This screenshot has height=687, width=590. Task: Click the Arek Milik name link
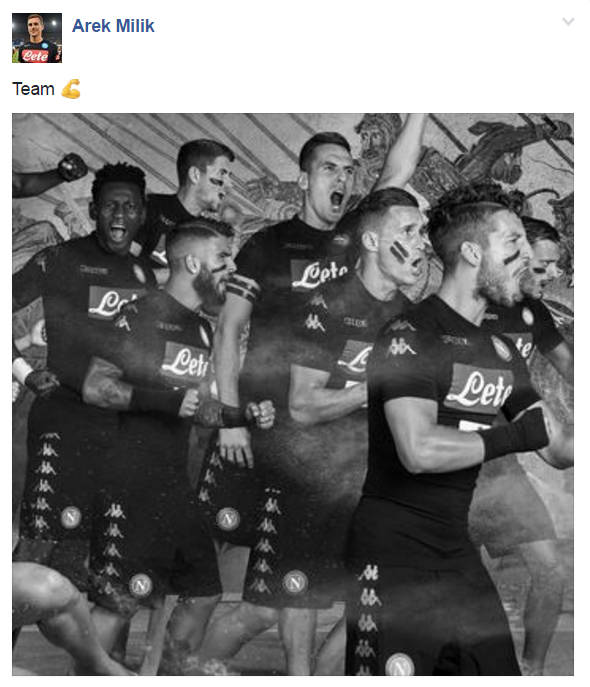point(113,26)
